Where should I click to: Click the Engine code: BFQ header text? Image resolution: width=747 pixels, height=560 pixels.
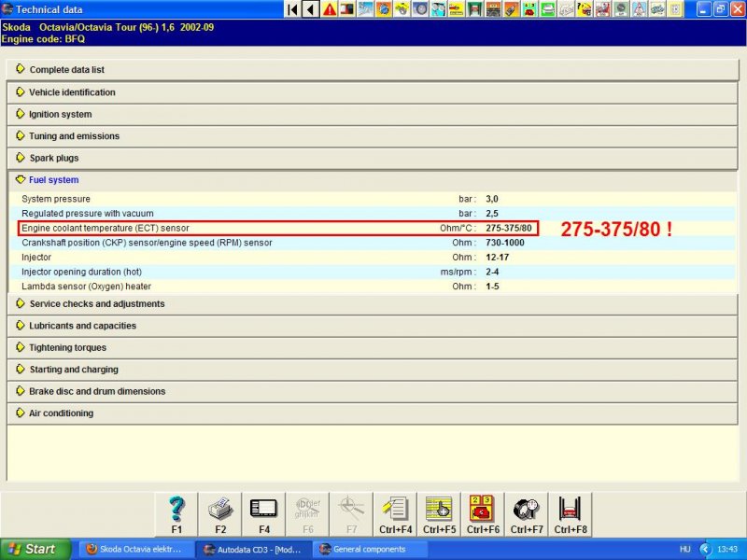(x=43, y=39)
